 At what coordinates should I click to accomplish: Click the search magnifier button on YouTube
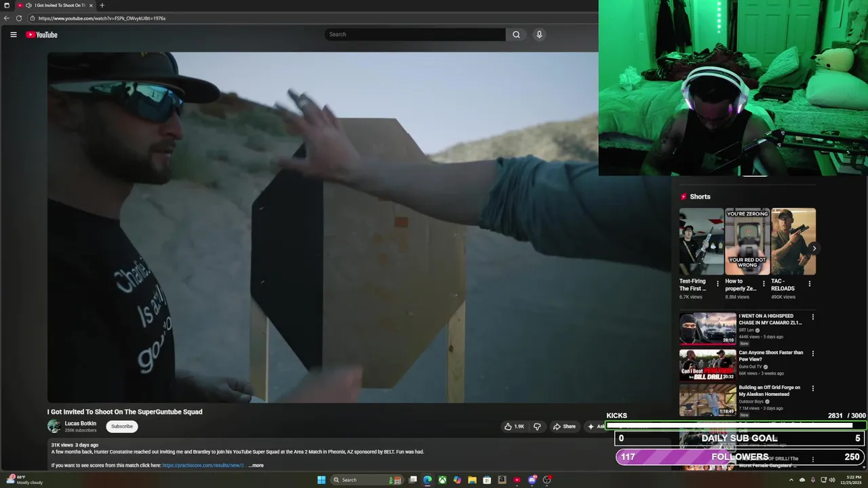(516, 35)
